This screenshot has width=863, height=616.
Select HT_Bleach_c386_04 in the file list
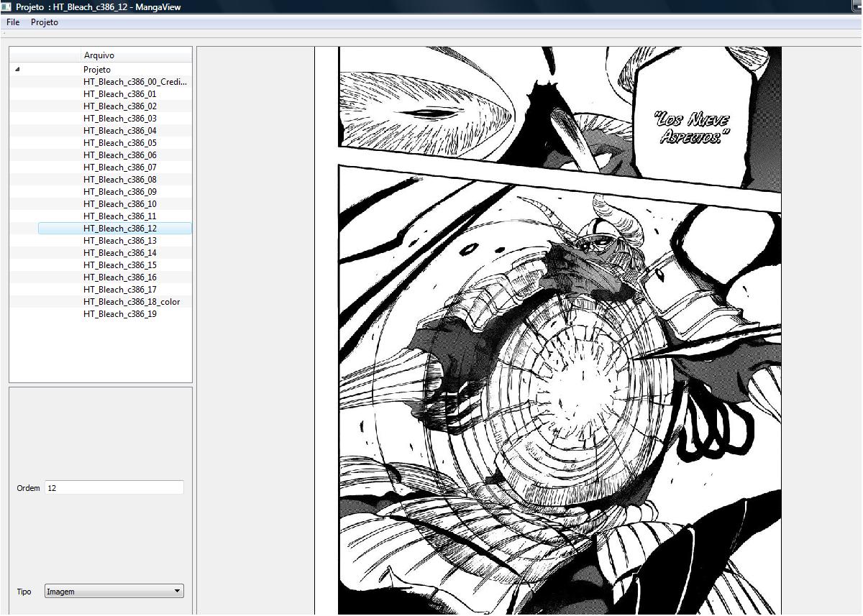point(120,131)
